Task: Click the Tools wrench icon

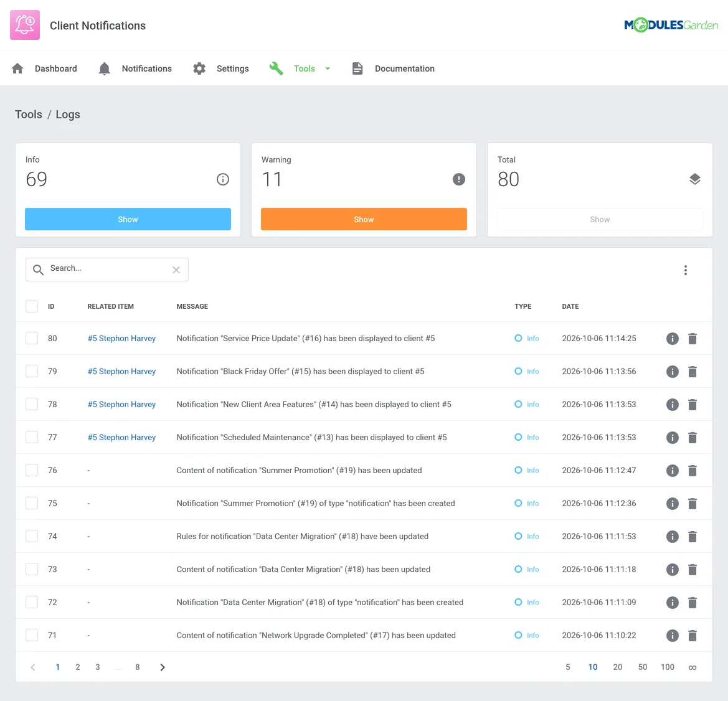Action: click(277, 68)
